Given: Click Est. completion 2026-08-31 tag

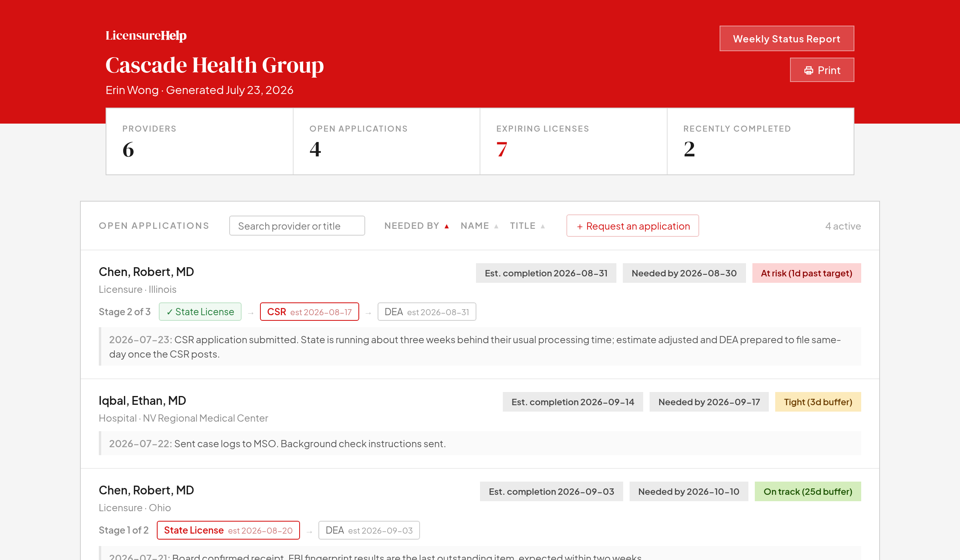Looking at the screenshot, I should pyautogui.click(x=546, y=273).
